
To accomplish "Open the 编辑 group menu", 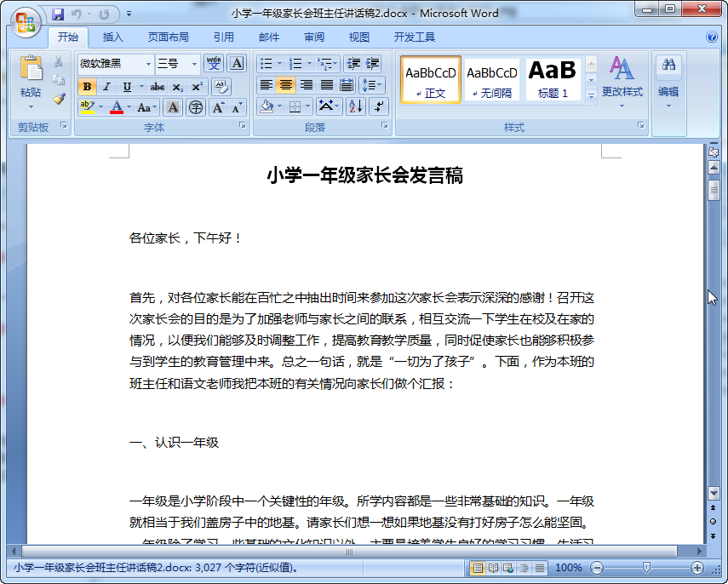I will (668, 83).
